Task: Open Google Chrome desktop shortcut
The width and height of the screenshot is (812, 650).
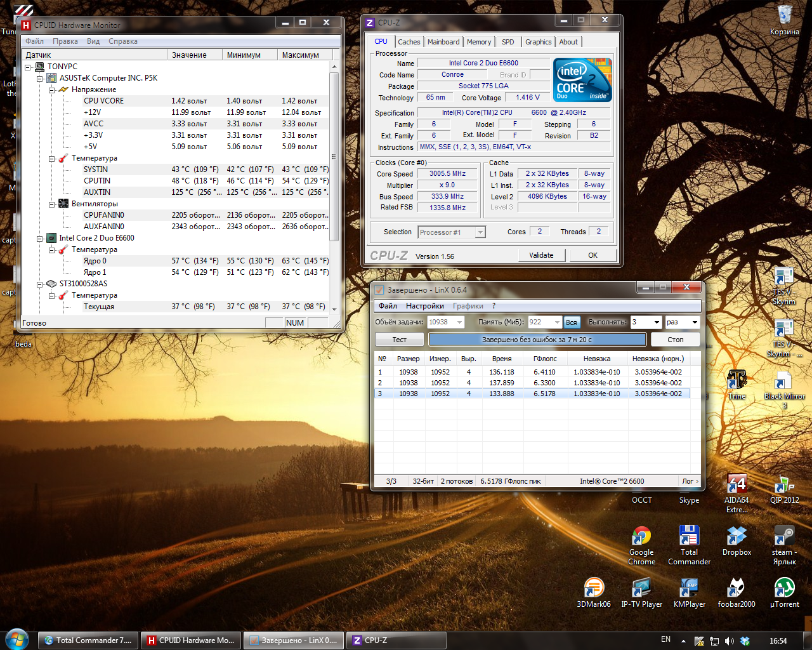Action: (641, 536)
